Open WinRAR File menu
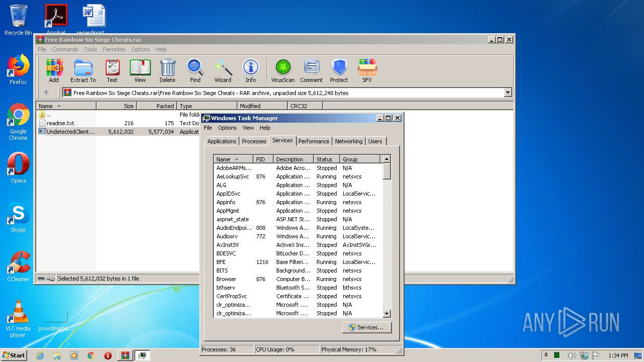The width and height of the screenshot is (644, 362). click(42, 49)
